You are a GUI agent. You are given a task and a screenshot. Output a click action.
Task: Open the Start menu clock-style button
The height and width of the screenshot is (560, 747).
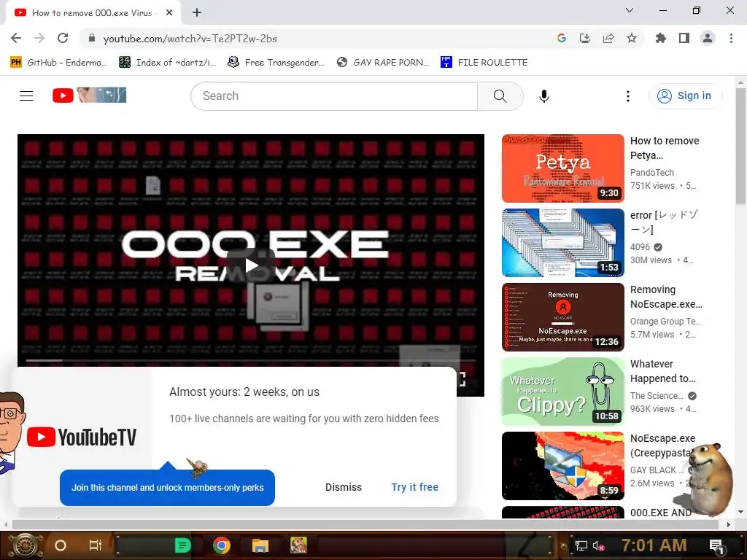pyautogui.click(x=26, y=545)
